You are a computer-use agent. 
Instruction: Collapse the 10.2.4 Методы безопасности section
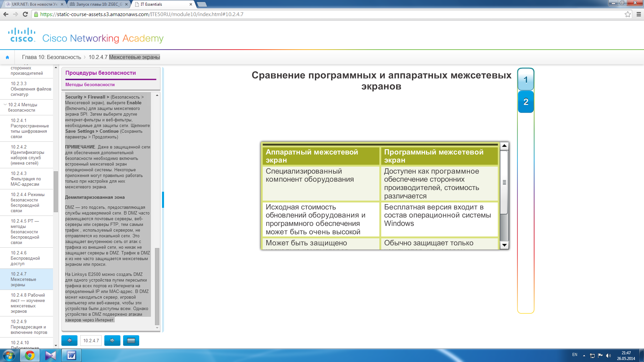5,104
